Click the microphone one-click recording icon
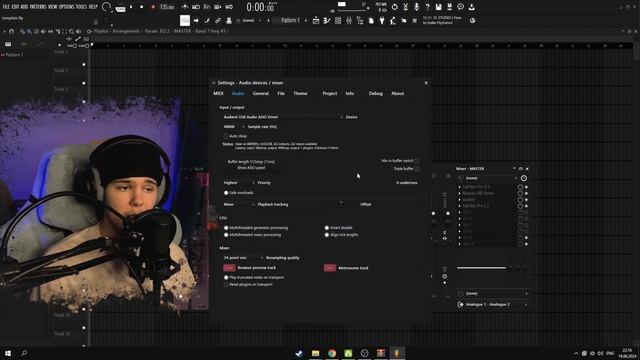This screenshot has height=360, width=640. click(x=416, y=7)
